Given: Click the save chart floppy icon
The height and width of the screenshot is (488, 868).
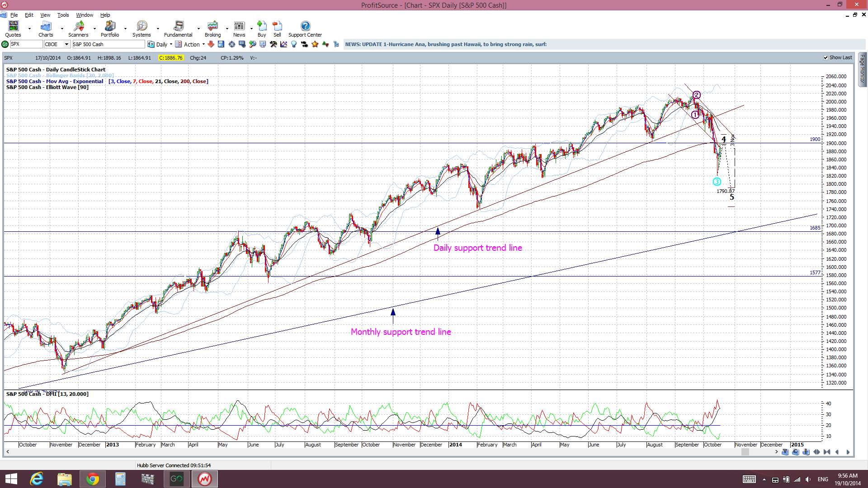Looking at the screenshot, I should (x=221, y=44).
